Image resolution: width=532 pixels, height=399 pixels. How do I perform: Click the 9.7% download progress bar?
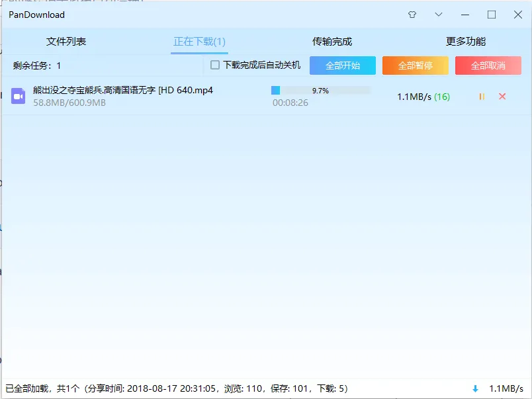point(321,90)
